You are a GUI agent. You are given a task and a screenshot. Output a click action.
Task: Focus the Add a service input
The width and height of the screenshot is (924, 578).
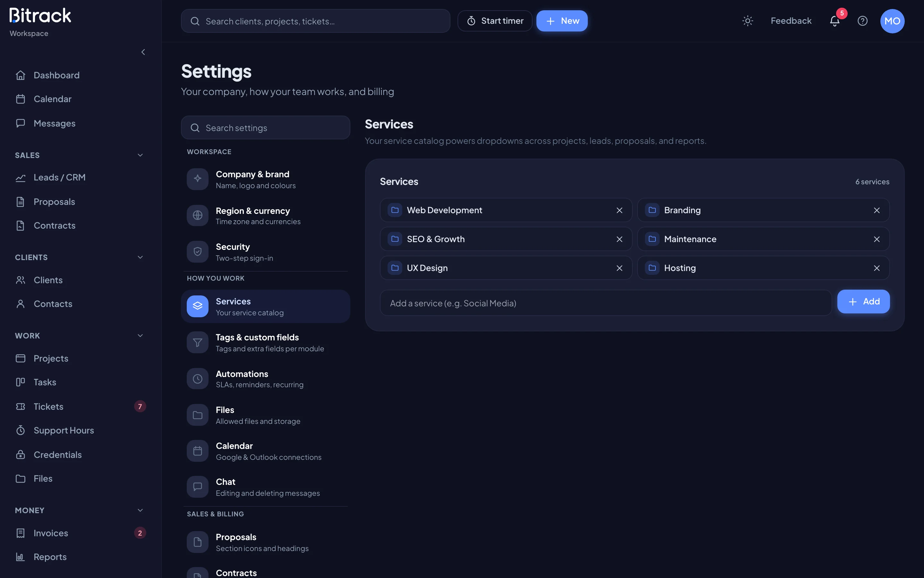(605, 303)
